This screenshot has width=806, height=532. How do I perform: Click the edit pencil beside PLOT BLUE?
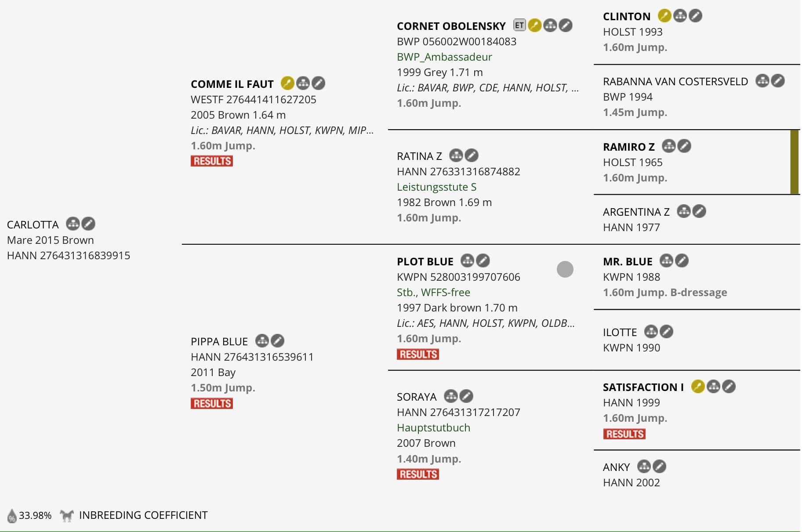click(483, 261)
